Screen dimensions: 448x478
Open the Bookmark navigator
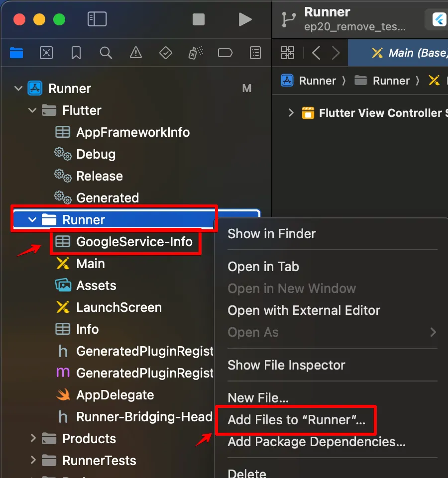(76, 53)
